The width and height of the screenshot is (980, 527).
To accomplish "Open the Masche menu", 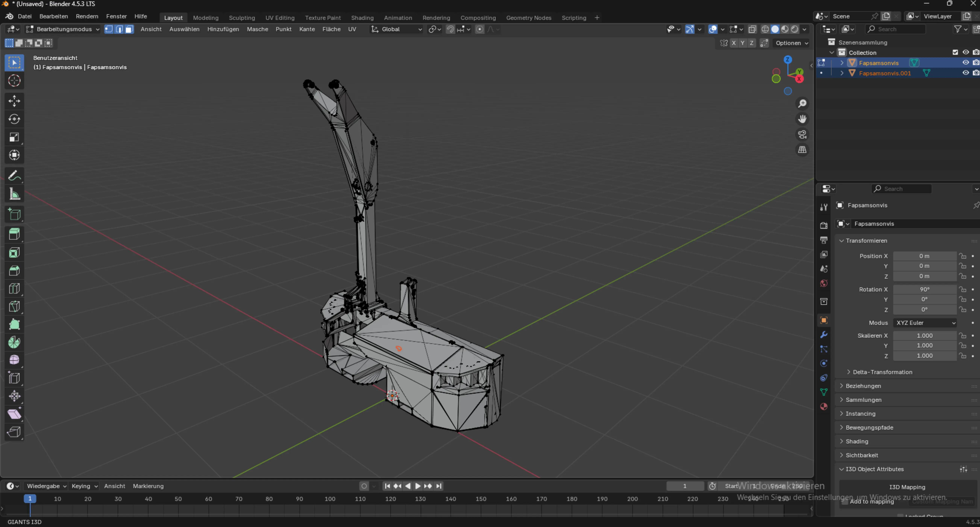I will (x=258, y=29).
